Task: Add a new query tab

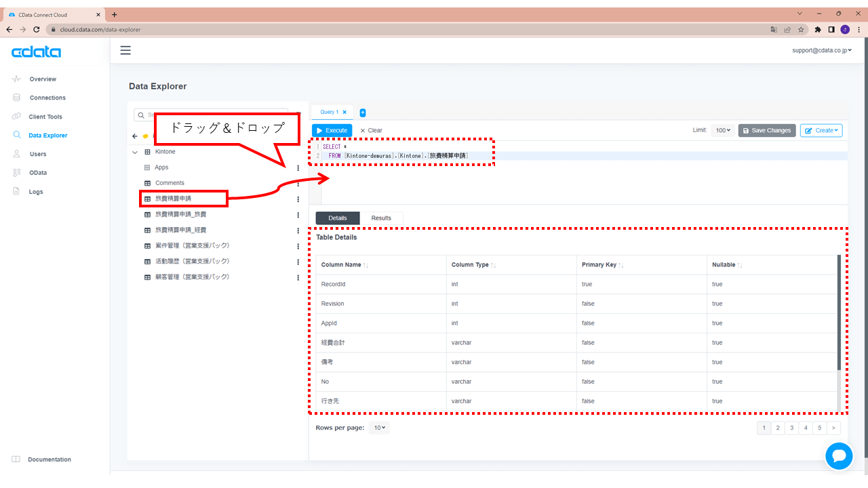Action: pyautogui.click(x=363, y=113)
